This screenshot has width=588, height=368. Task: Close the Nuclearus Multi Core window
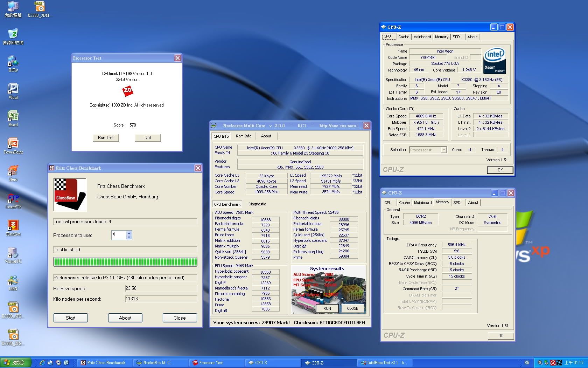[x=366, y=125]
